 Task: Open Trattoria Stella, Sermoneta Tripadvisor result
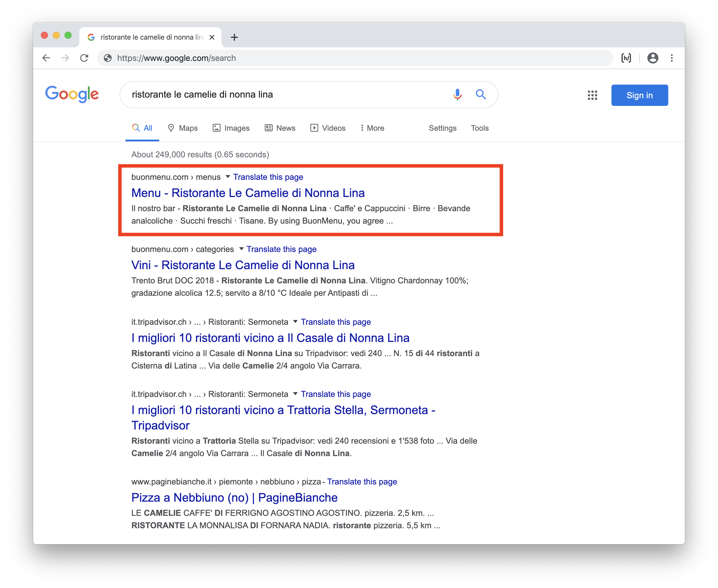pos(283,417)
